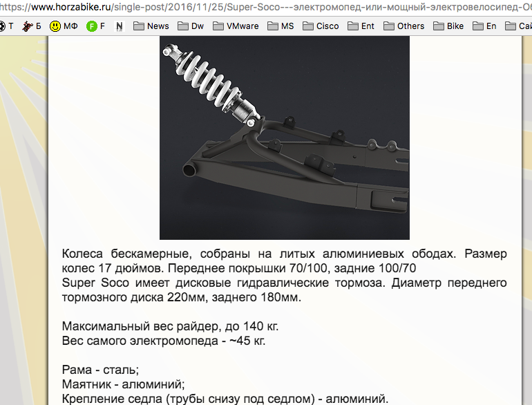The image size is (532, 405).
Task: Open the green 'F' bookmark
Action: click(x=95, y=26)
